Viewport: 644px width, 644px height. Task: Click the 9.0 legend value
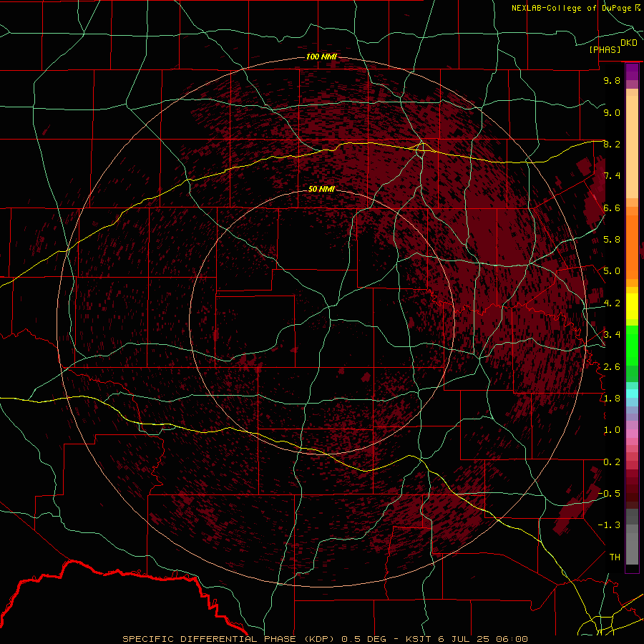612,112
